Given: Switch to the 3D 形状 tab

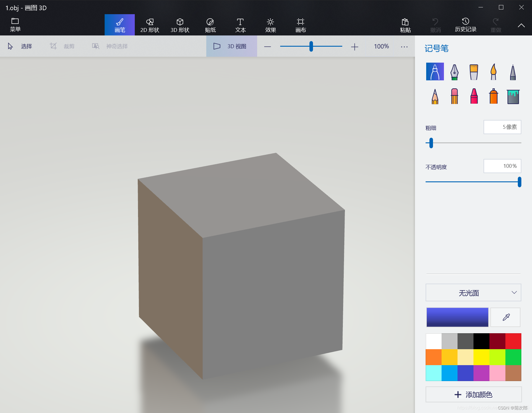Looking at the screenshot, I should (179, 25).
